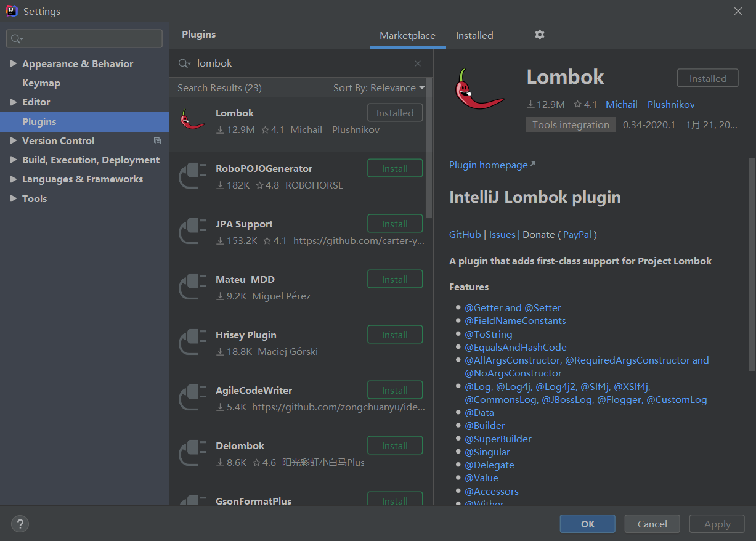Click the plugin search magnifier icon
The image size is (756, 541).
click(184, 63)
